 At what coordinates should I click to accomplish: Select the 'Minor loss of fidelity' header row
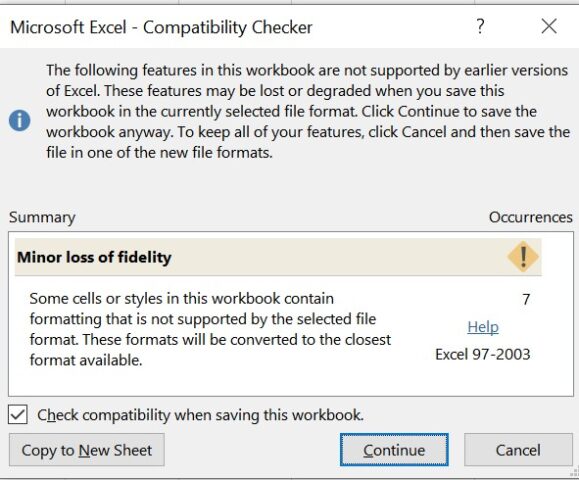[x=278, y=257]
